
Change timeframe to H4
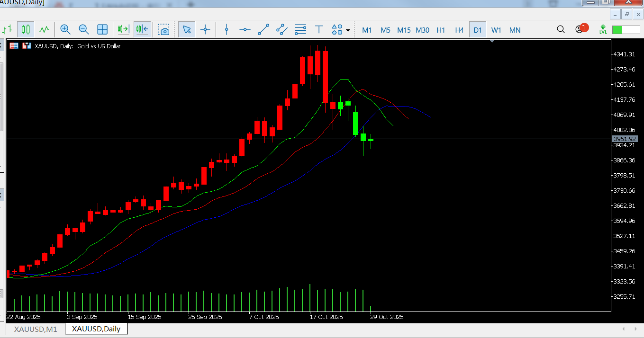tap(459, 30)
